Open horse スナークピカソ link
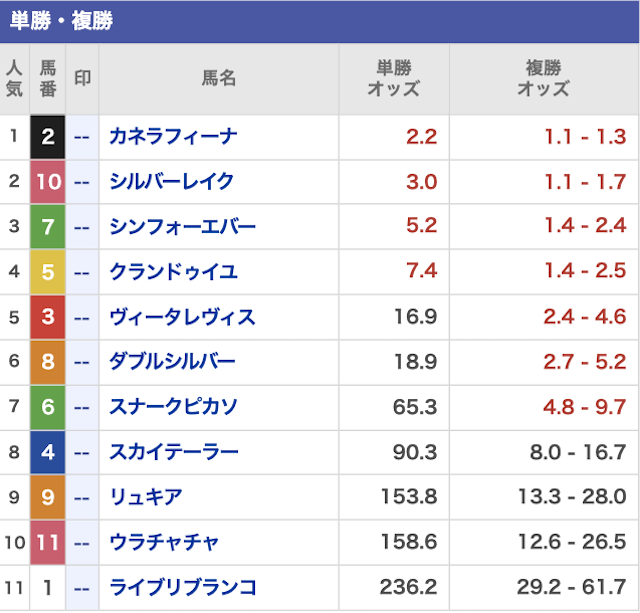 pos(173,406)
